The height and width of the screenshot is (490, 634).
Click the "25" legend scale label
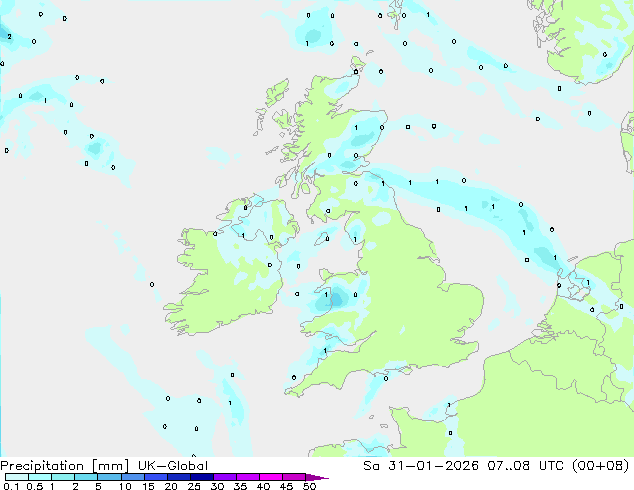pyautogui.click(x=194, y=486)
